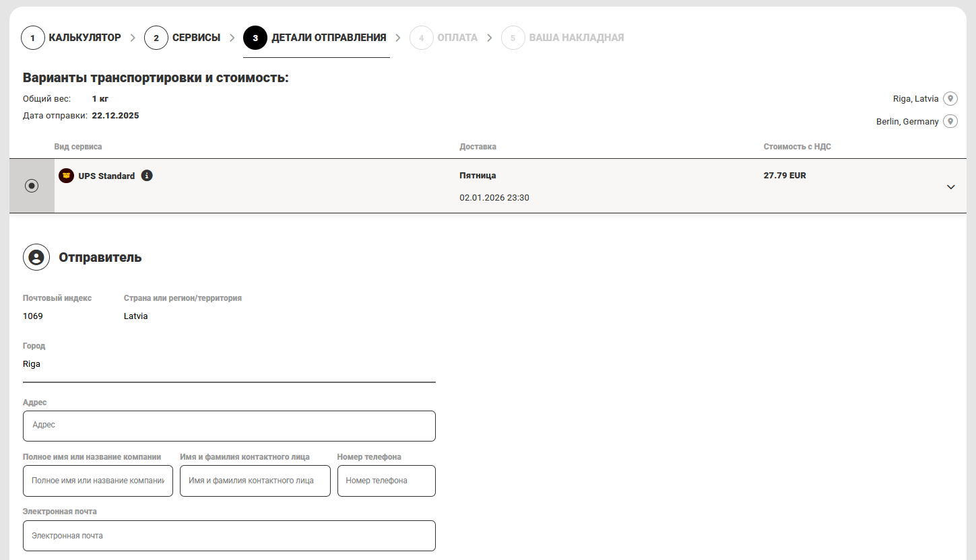Expand the UPS Standard service details chevron

(x=950, y=187)
